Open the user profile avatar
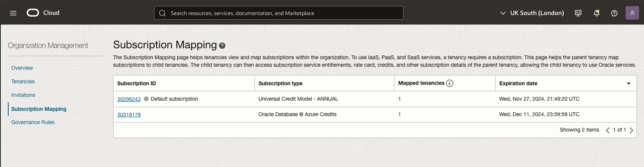This screenshot has height=167, width=644. point(632,13)
